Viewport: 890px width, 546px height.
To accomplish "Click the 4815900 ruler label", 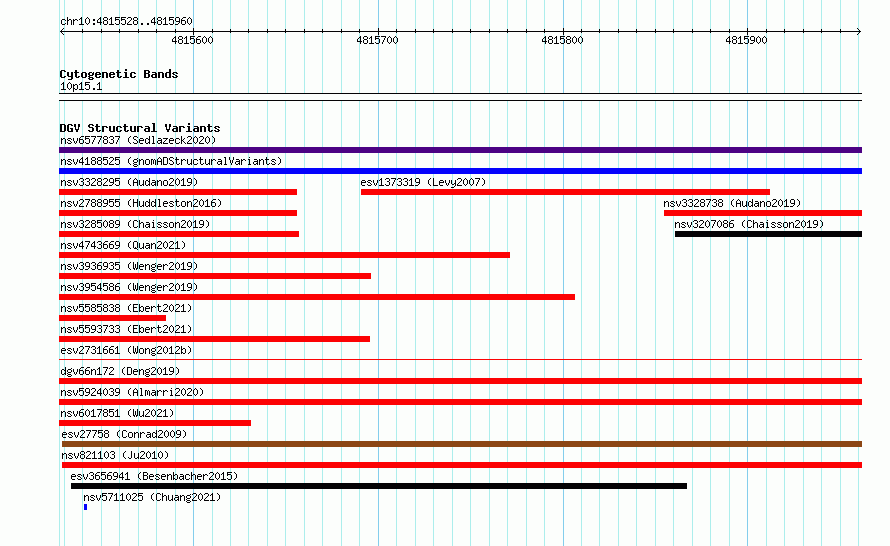I will tap(746, 40).
